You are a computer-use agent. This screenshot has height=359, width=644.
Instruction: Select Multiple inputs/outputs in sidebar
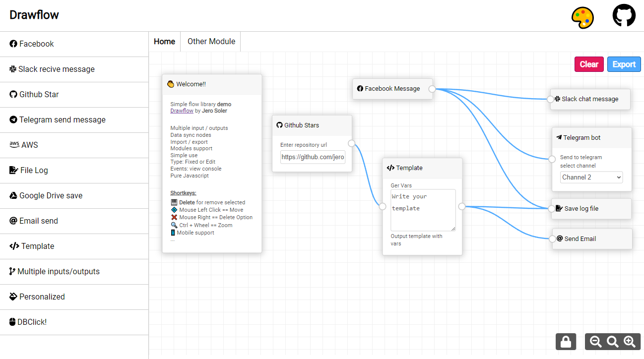point(74,272)
